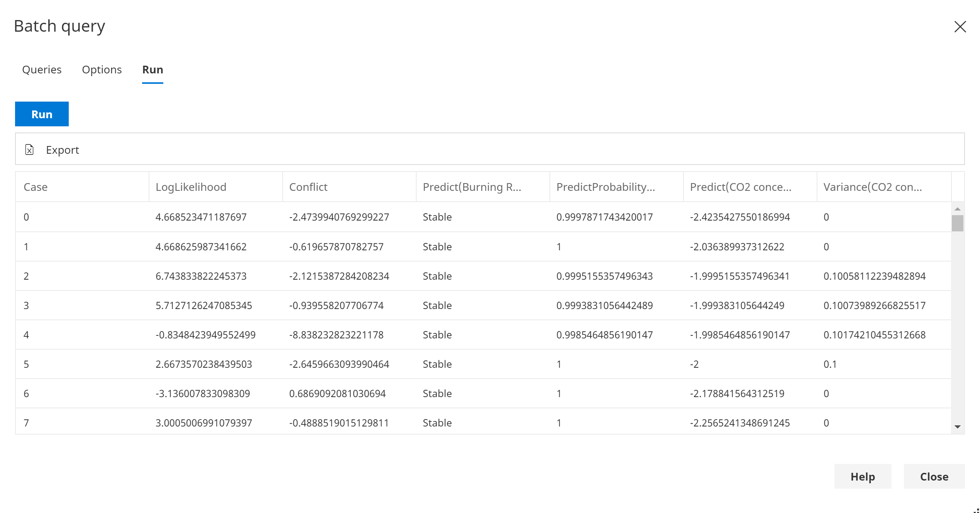This screenshot has height=513, width=980.
Task: Switch to the Queries tab
Action: [x=42, y=70]
